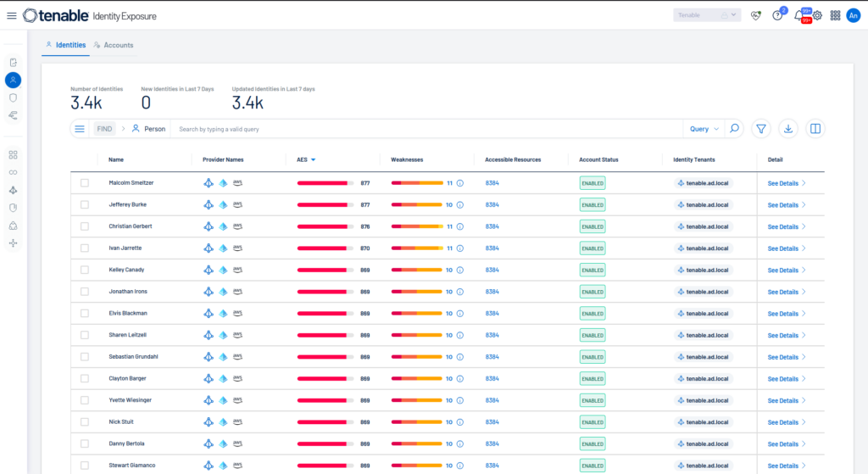Click the download export icon
Image resolution: width=868 pixels, height=474 pixels.
point(787,129)
